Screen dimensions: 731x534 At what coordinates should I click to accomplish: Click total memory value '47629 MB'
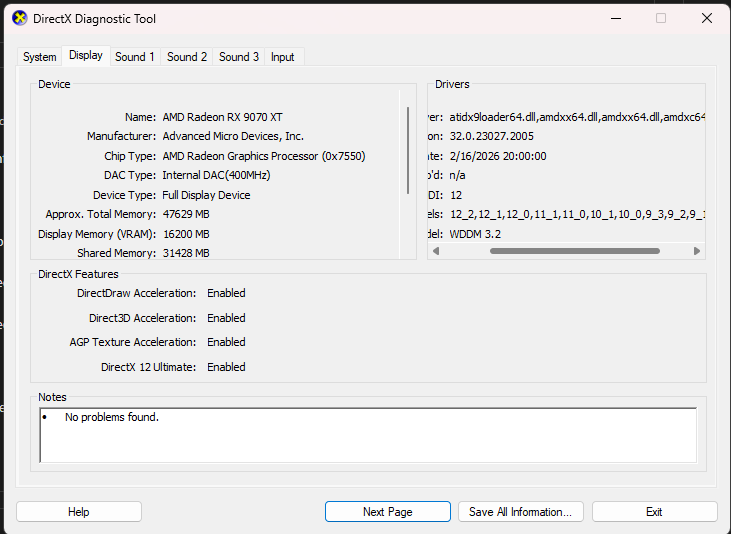(x=186, y=214)
